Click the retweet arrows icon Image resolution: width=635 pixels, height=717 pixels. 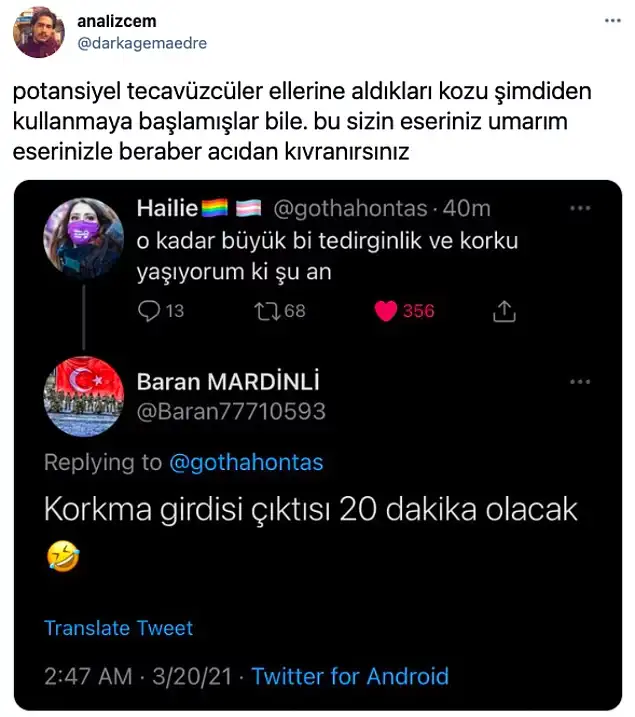[267, 311]
